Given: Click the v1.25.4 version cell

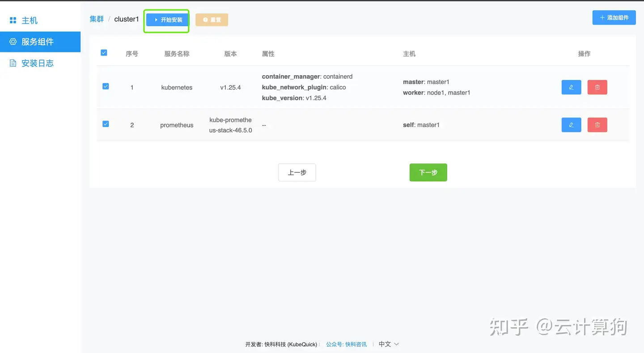Looking at the screenshot, I should point(230,87).
